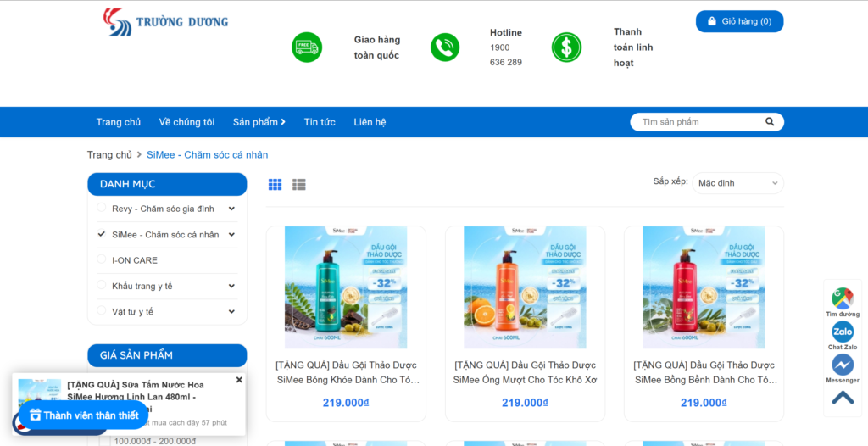The height and width of the screenshot is (446, 868).
Task: Click the back-to-top arrow icon
Action: pos(843,398)
